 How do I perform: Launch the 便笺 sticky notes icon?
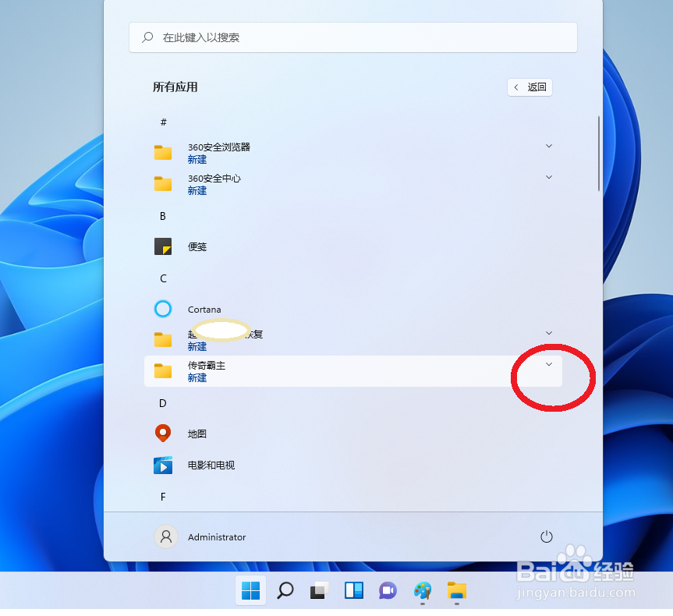point(163,246)
